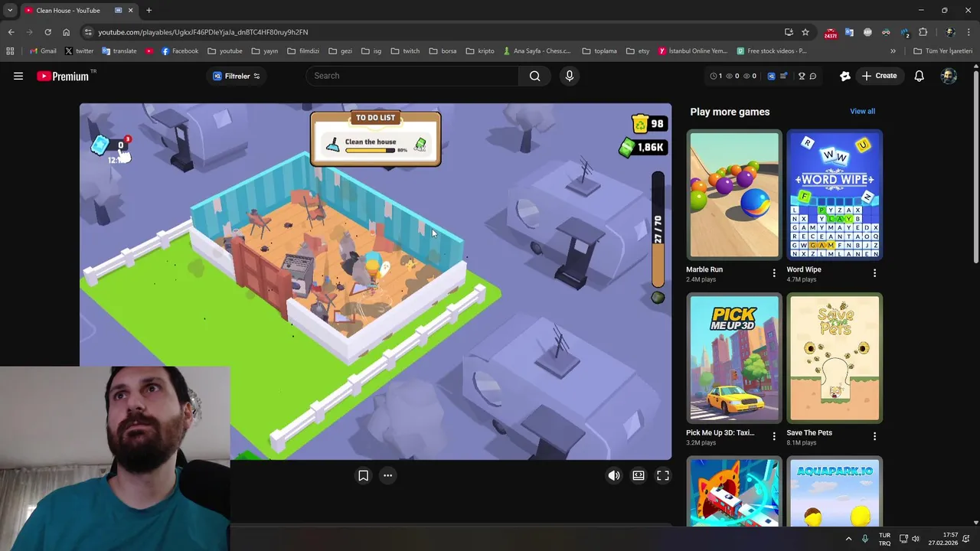Click the address bar URL

point(203,32)
